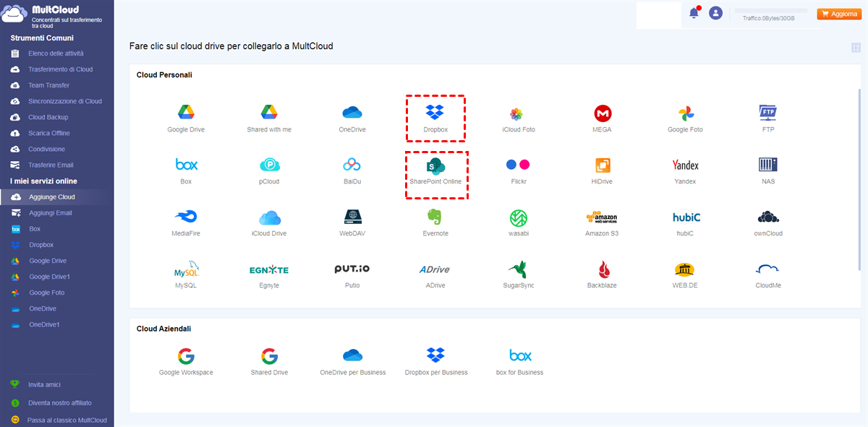Select Shared with me cloud icon
868x427 pixels.
point(269,113)
